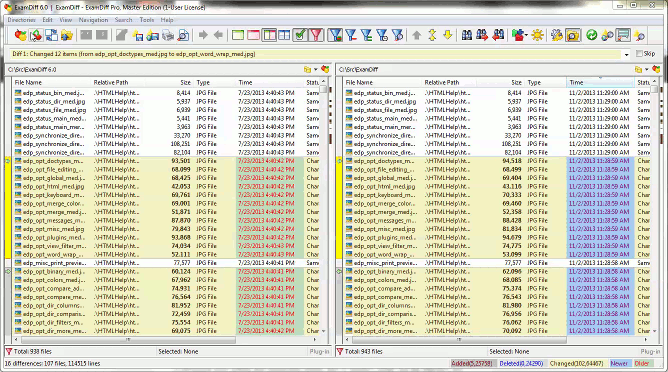The width and height of the screenshot is (668, 372).
Task: Click the open parent folder icon in the toolbar
Action: (x=67, y=35)
